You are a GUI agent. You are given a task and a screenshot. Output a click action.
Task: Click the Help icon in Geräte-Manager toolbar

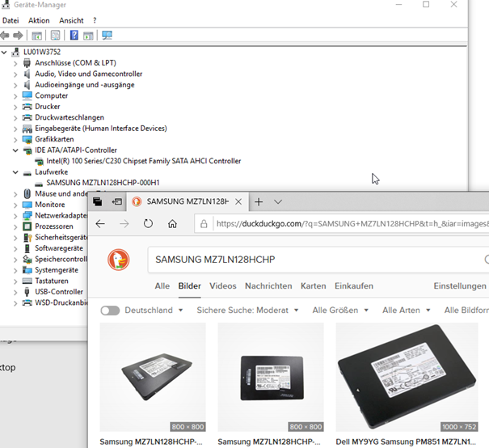point(74,36)
